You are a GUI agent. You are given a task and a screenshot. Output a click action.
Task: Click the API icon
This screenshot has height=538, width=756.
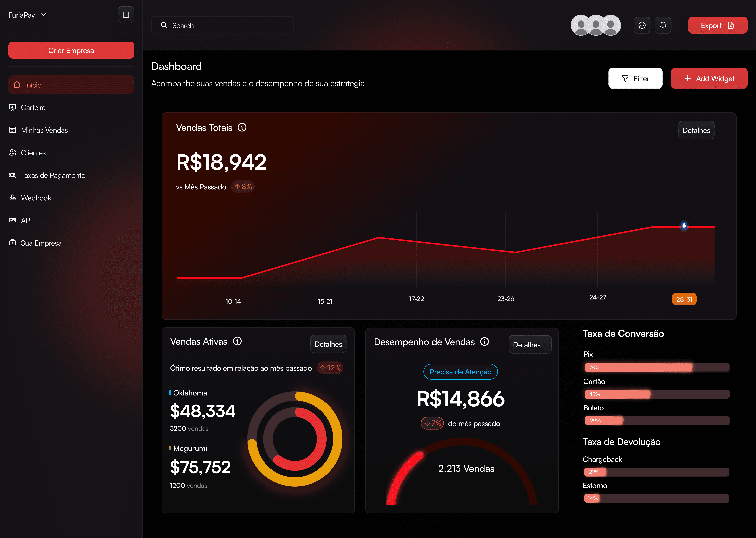tap(13, 220)
